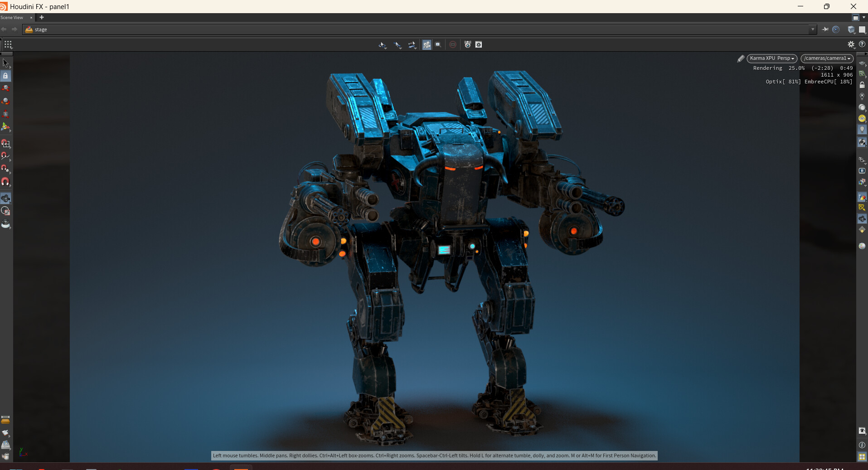Toggle the yellow wireframe box icon
The image size is (868, 470).
pos(862,208)
